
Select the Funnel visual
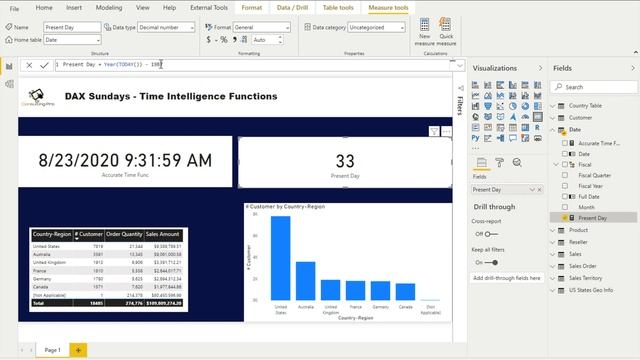pos(488,106)
